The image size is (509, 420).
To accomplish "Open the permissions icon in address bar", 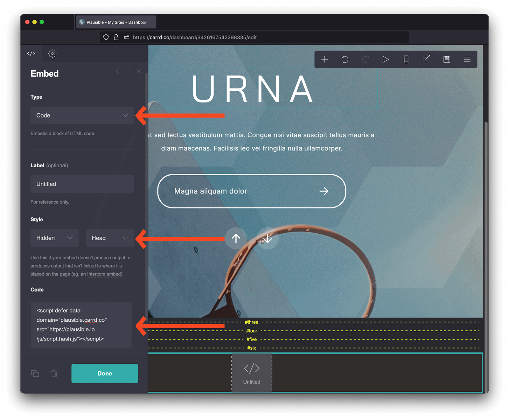I will (126, 37).
